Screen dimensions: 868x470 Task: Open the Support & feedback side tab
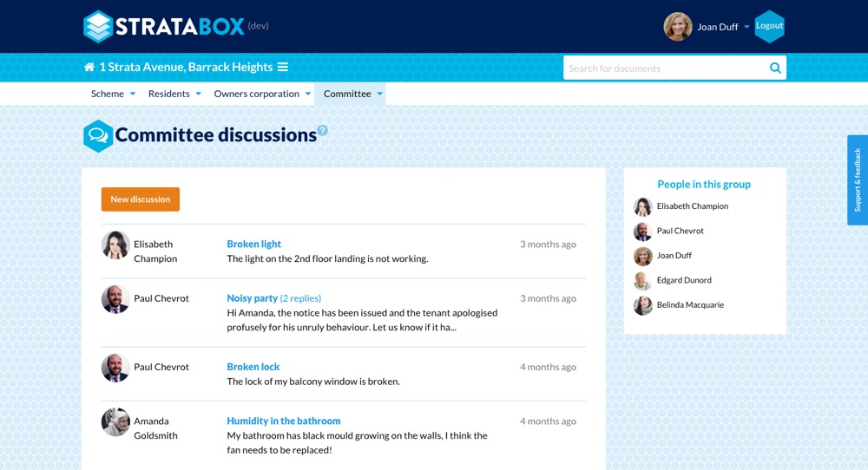(857, 180)
